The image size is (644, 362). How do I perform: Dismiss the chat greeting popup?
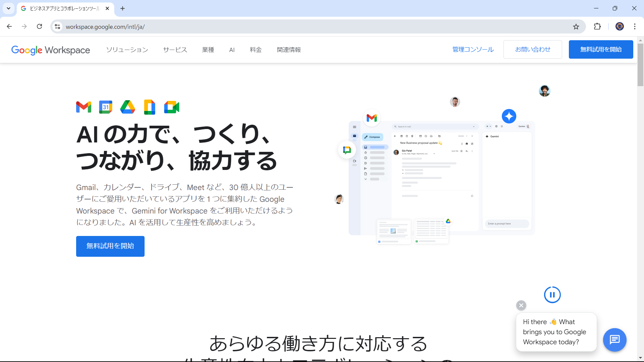[521, 305]
